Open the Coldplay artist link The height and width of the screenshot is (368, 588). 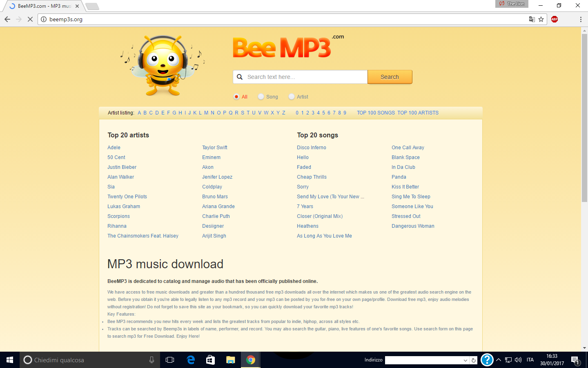212,187
